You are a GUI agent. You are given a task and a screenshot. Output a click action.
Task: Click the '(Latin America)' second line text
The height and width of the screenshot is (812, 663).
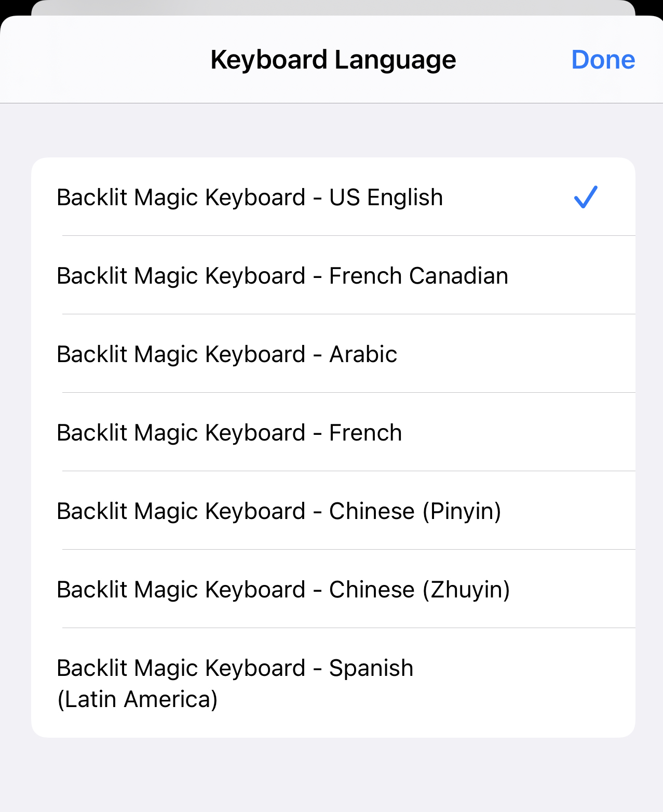137,699
